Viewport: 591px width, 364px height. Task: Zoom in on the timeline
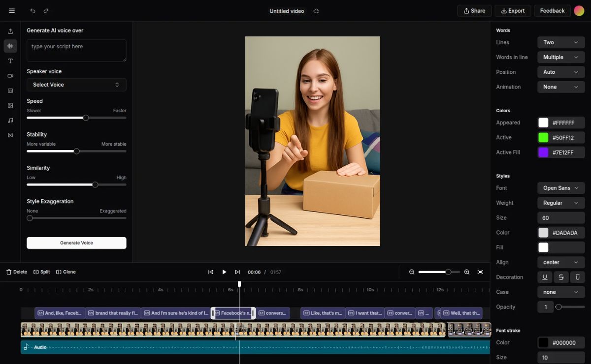(x=467, y=272)
